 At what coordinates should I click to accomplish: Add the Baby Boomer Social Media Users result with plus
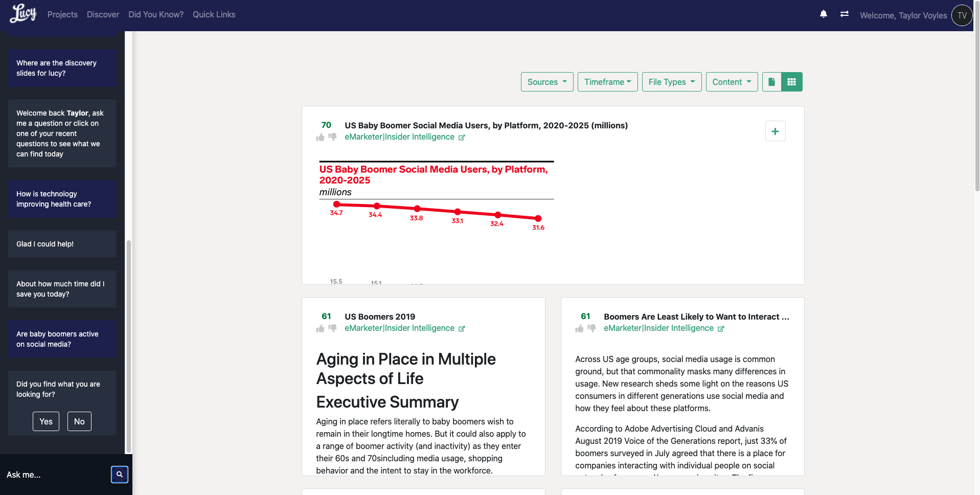pyautogui.click(x=775, y=131)
